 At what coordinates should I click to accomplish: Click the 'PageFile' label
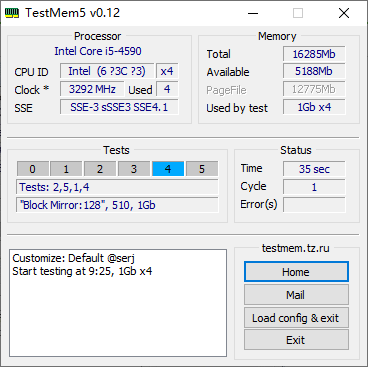tap(226, 90)
